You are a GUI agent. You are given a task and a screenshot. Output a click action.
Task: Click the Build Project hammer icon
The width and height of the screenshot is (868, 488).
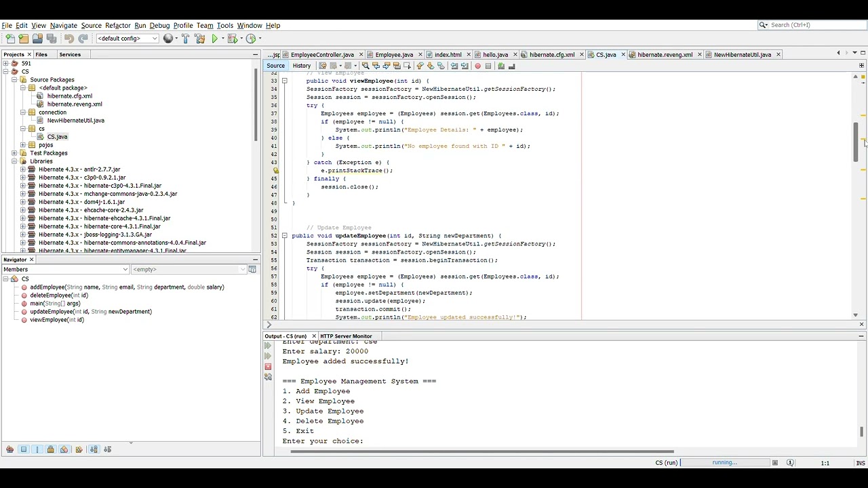[x=185, y=39]
